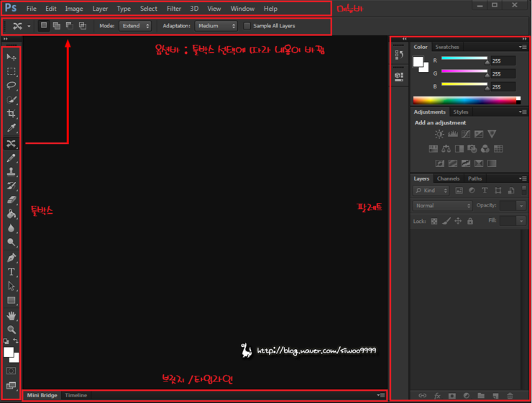Choose the Horizontal Type tool
This screenshot has height=403, width=532.
click(12, 272)
